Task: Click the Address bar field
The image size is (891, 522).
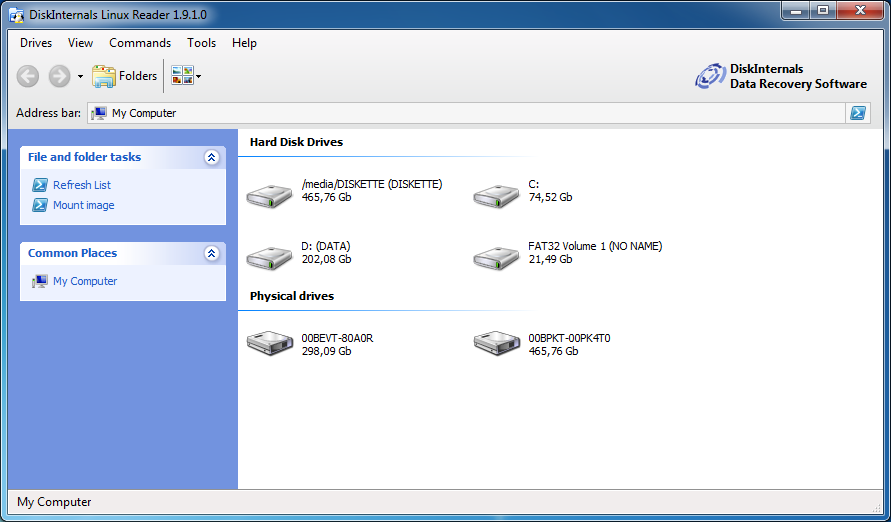Action: [x=466, y=113]
